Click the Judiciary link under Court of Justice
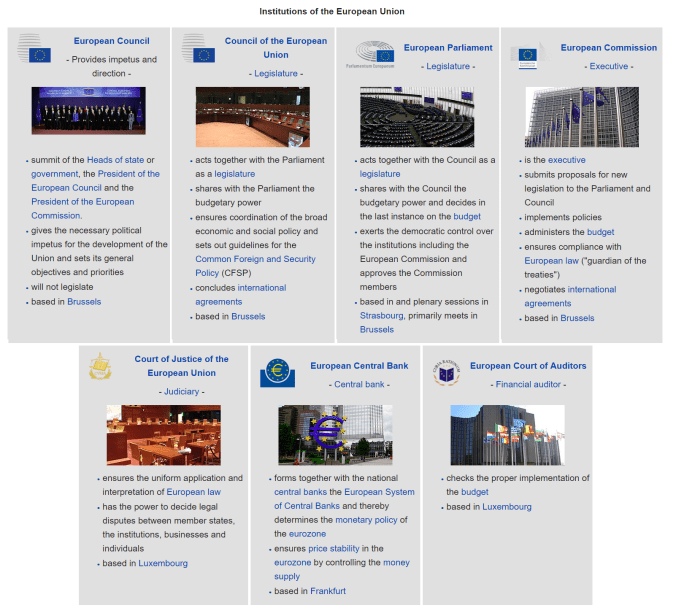Screen dimensions: 676x616 pyautogui.click(x=182, y=392)
